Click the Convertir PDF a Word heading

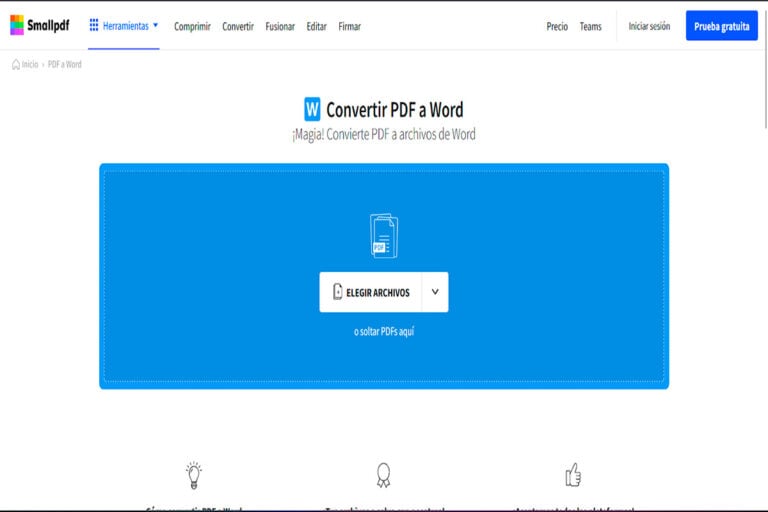coord(394,110)
